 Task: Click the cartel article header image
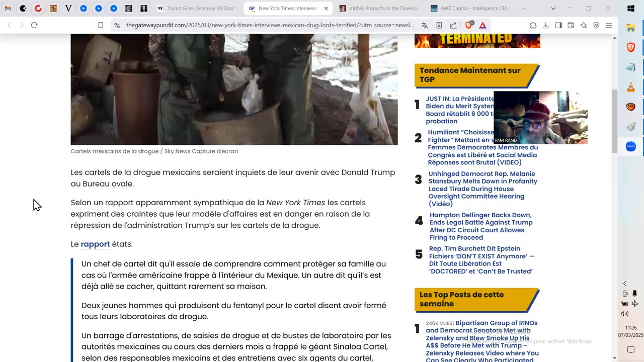coord(234,89)
